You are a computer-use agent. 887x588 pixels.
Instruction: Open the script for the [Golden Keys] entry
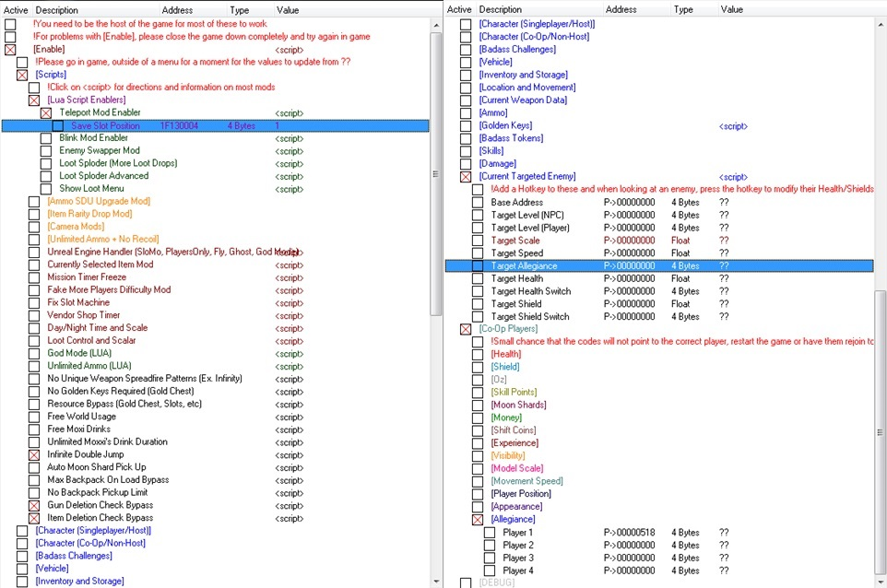pyautogui.click(x=733, y=126)
